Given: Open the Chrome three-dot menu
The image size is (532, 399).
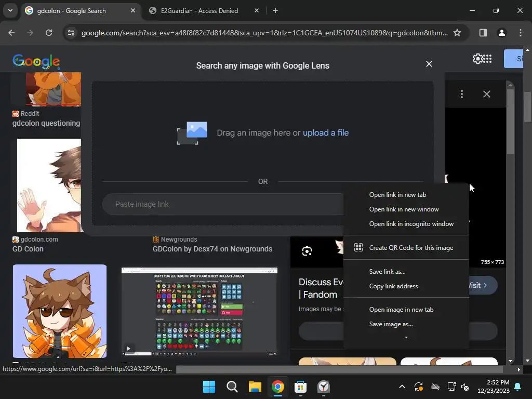Looking at the screenshot, I should click(521, 33).
